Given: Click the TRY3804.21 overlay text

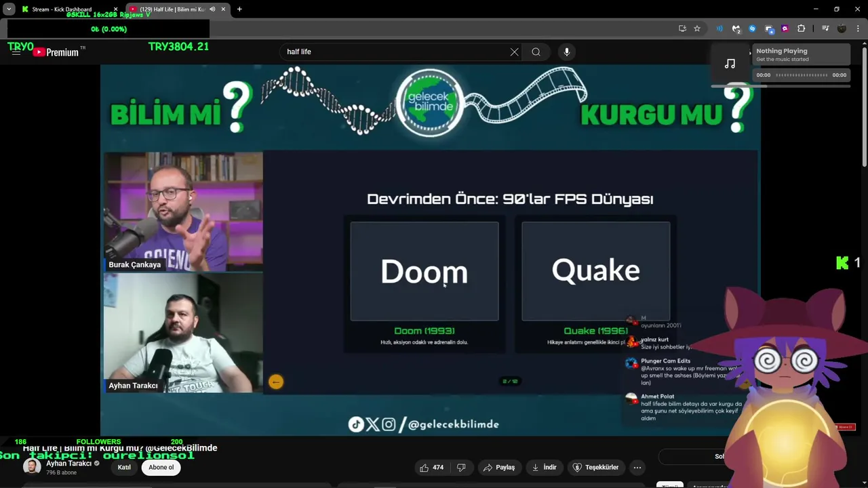Looking at the screenshot, I should point(178,47).
